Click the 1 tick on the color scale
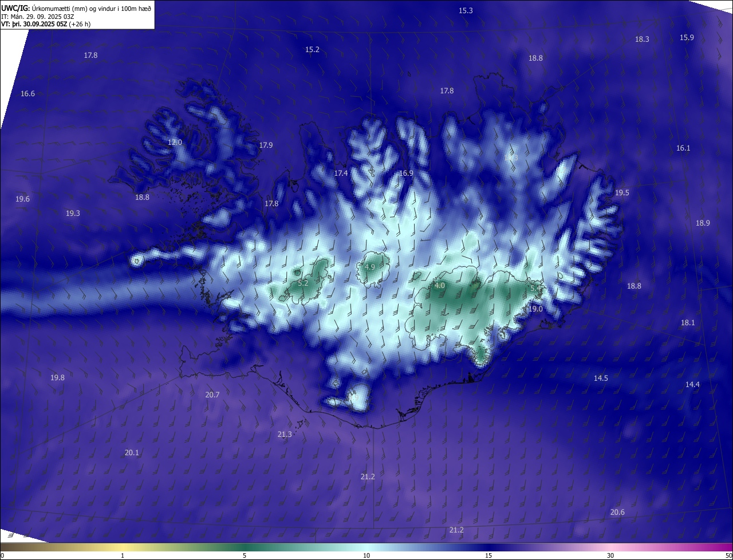 click(x=123, y=556)
